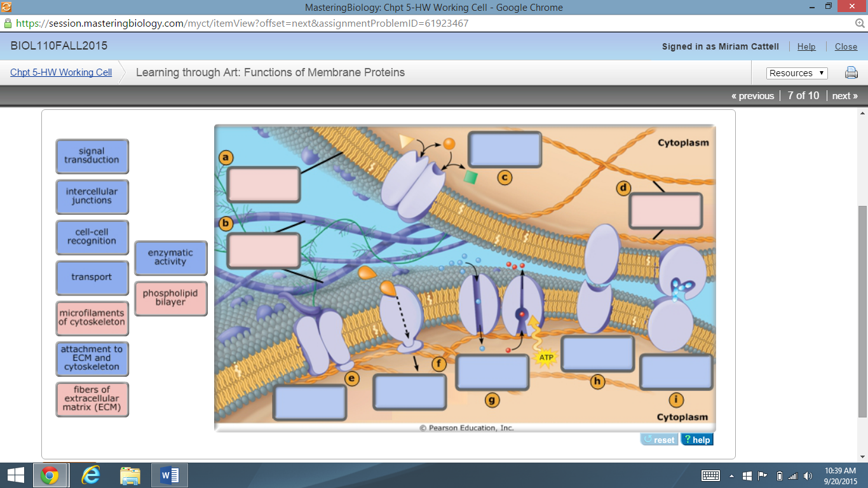Image resolution: width=868 pixels, height=488 pixels.
Task: Open Microsoft Word from the taskbar
Action: 170,475
